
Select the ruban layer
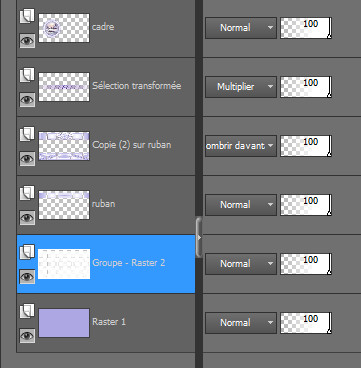click(x=106, y=205)
